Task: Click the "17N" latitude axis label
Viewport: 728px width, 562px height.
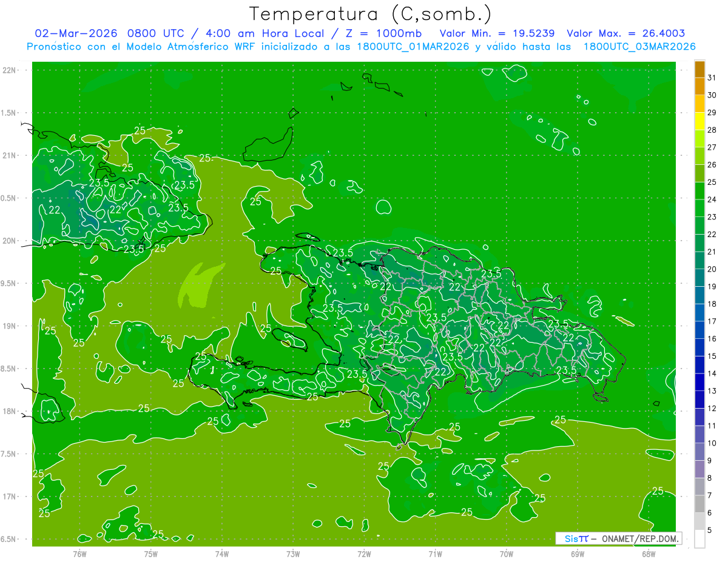Action: coord(9,497)
